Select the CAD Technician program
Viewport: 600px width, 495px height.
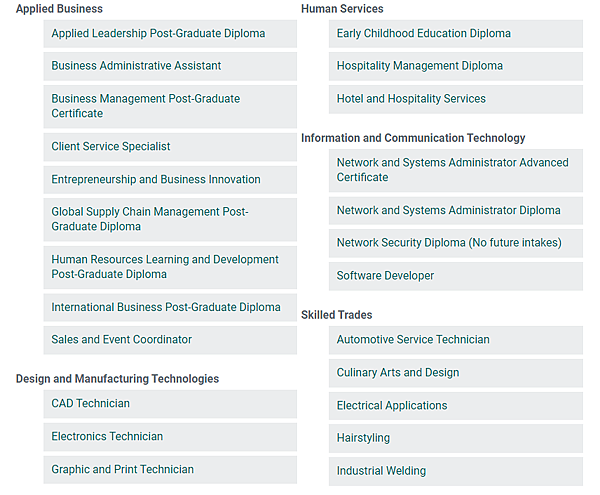pyautogui.click(x=90, y=404)
